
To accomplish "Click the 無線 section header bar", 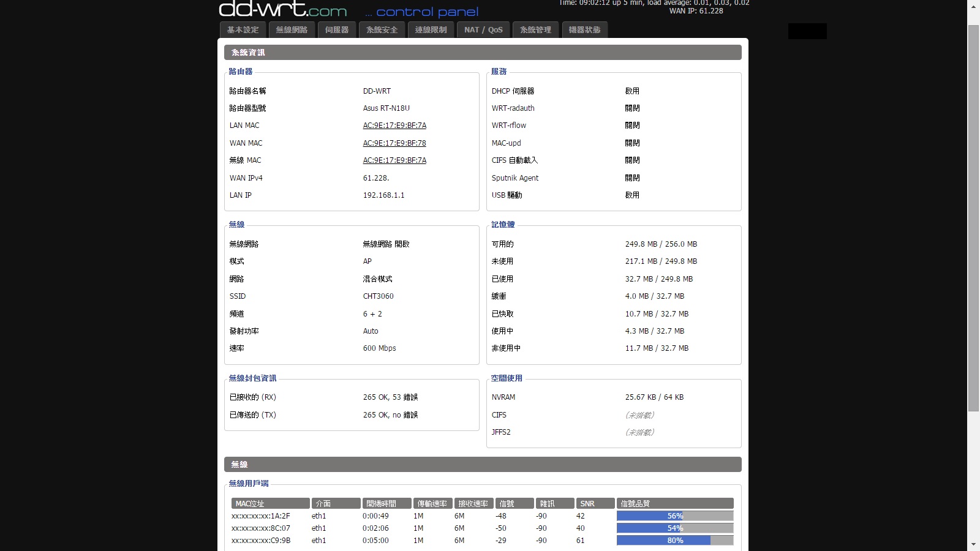I will pos(483,465).
